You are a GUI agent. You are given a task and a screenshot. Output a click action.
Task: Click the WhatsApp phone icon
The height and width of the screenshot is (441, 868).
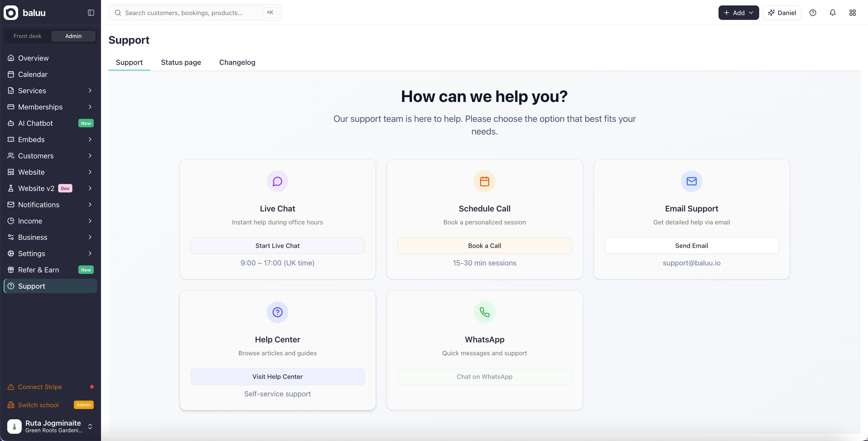coord(485,312)
